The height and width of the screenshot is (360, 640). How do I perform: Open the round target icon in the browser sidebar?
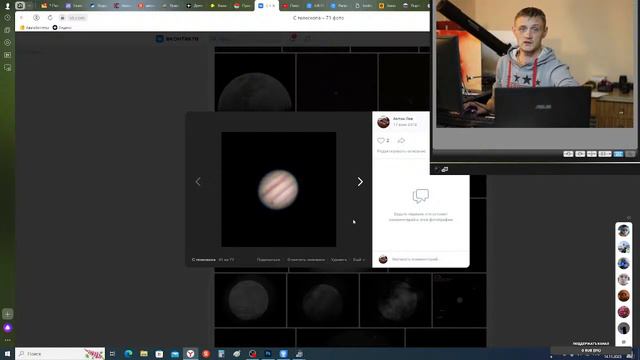[x=7, y=42]
